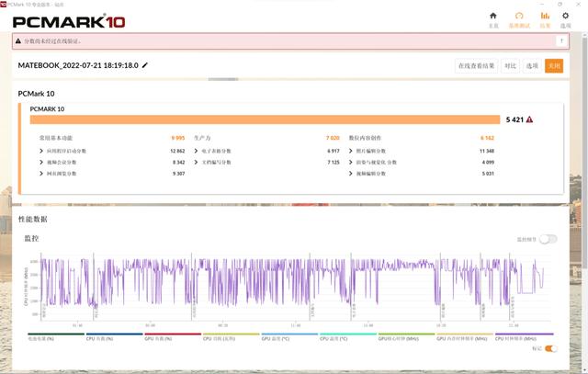
Task: Click the Compare (对比) button
Action: (511, 66)
